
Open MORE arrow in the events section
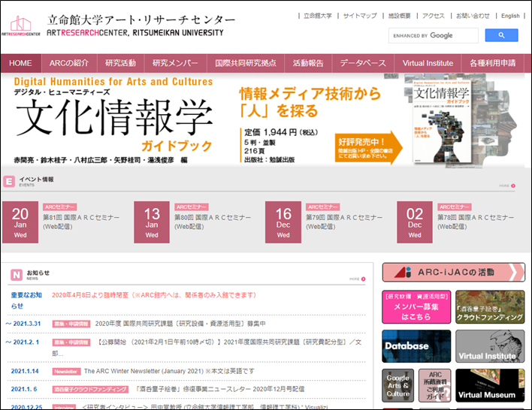[507, 185]
